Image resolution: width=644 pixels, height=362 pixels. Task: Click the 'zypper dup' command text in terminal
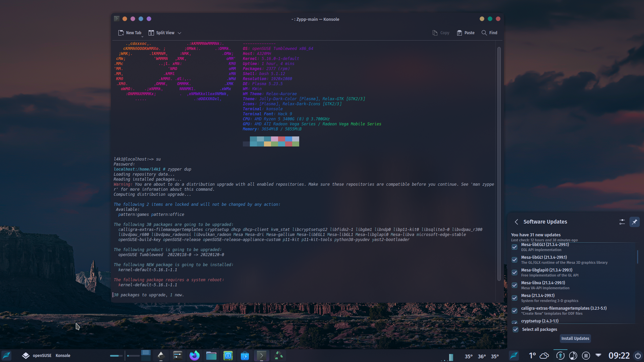pyautogui.click(x=179, y=169)
